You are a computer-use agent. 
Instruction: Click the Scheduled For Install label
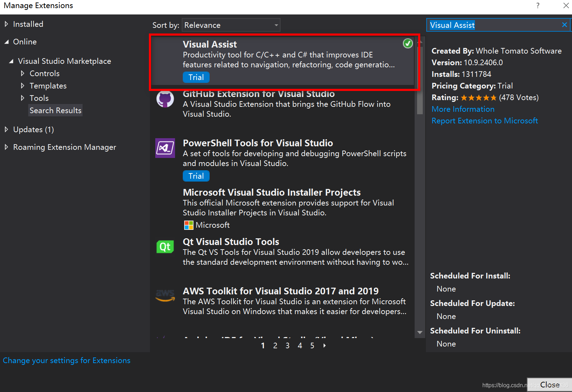point(470,276)
